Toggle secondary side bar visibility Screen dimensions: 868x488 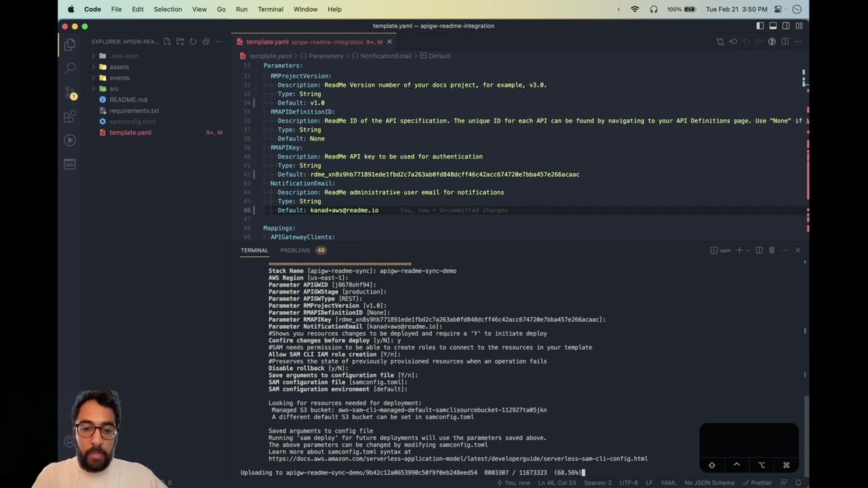pyautogui.click(x=786, y=26)
